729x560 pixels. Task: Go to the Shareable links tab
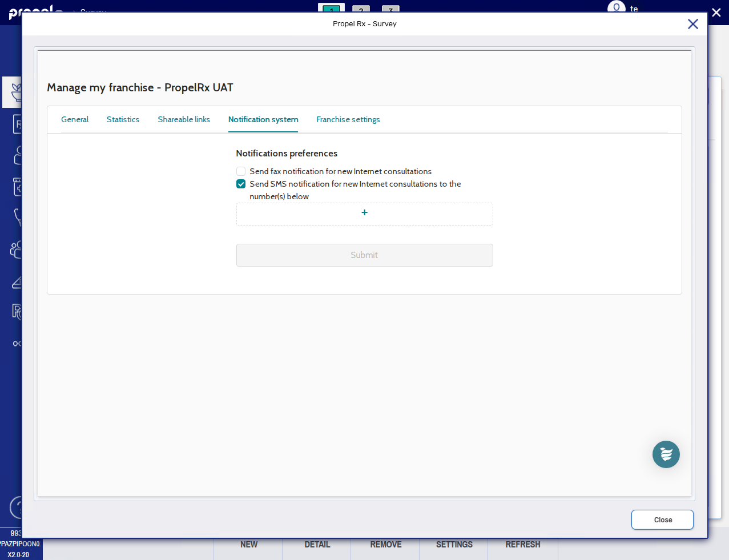pyautogui.click(x=184, y=119)
